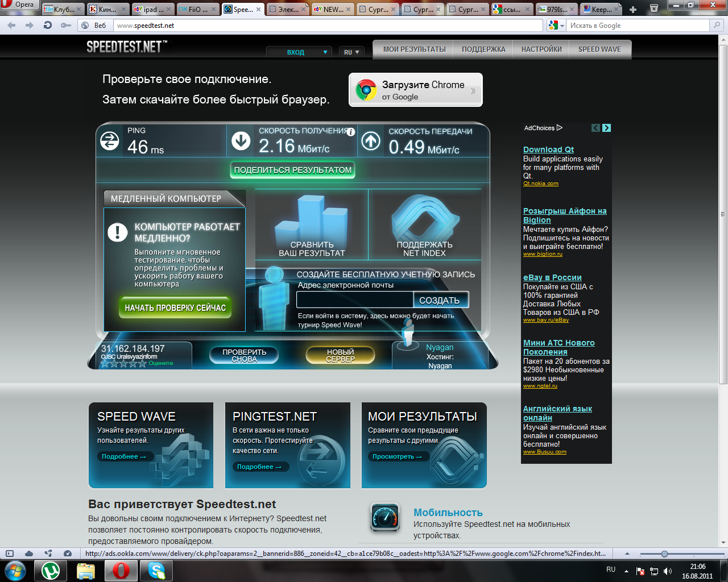Switch to the FiiO tab

[x=197, y=9]
